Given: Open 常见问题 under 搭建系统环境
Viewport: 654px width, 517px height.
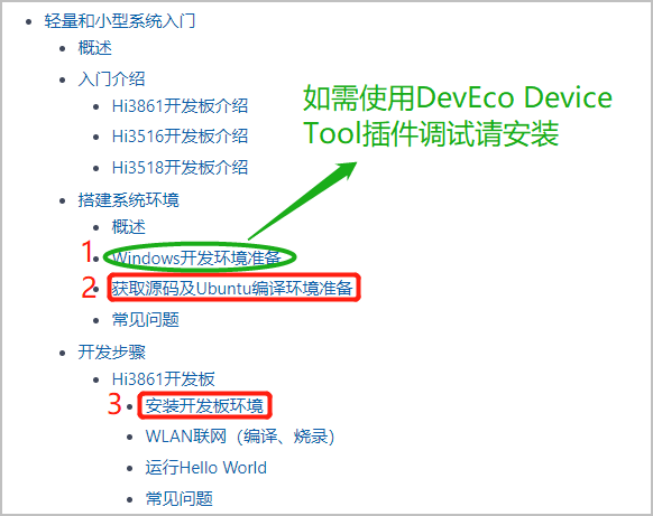Looking at the screenshot, I should click(x=146, y=320).
